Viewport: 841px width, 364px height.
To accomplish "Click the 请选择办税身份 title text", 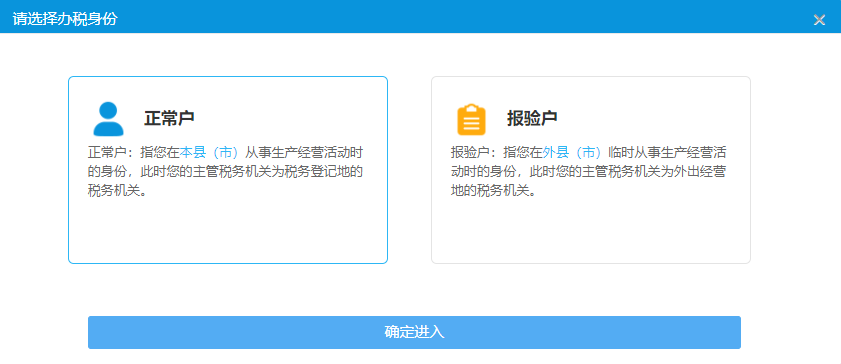I will (65, 19).
